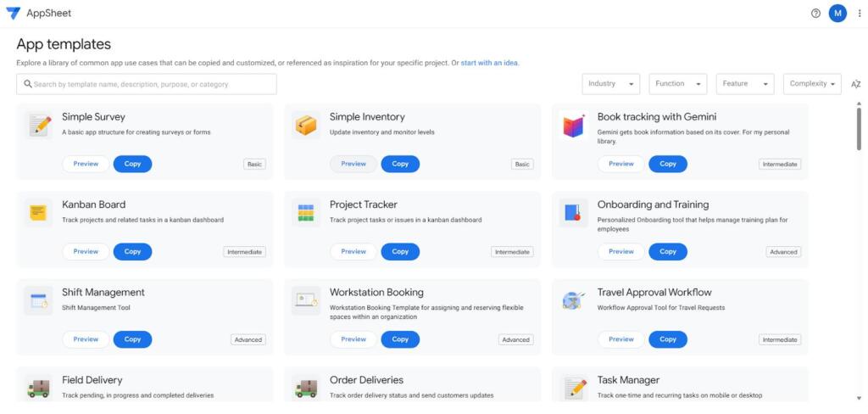This screenshot has height=414, width=868.
Task: Click the AppSheet logo icon
Action: pyautogui.click(x=14, y=14)
